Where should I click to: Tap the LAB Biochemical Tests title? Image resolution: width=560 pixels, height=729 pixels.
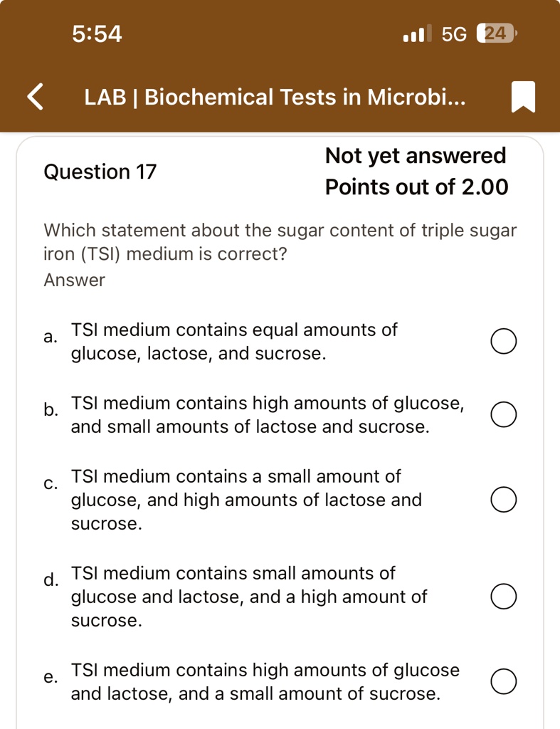pos(275,97)
